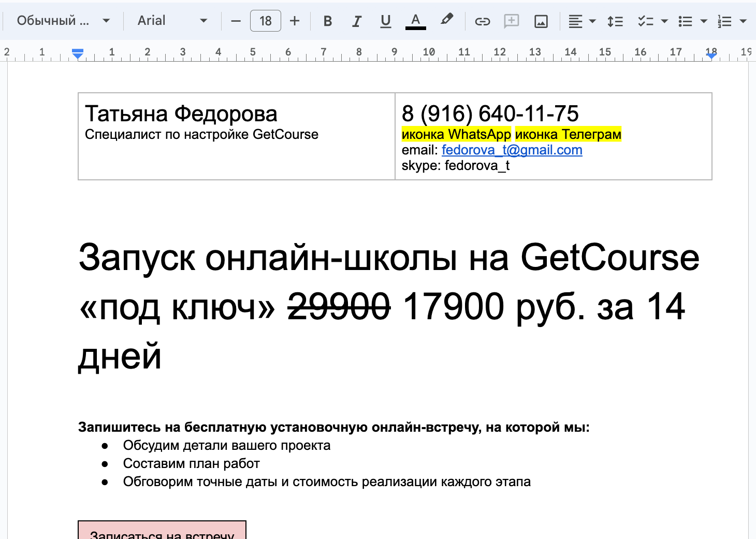756x539 pixels.
Task: Click the checklist icon
Action: [645, 21]
